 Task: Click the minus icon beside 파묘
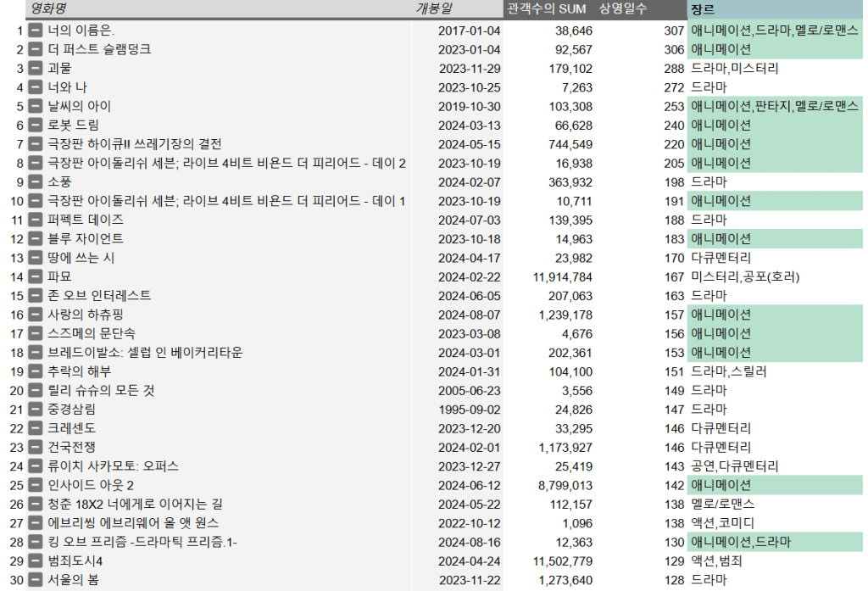[35, 276]
